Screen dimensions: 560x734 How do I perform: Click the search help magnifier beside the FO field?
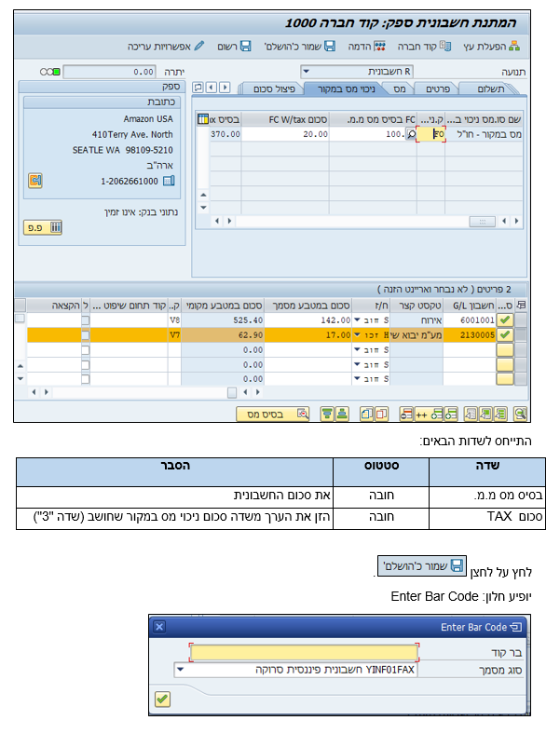(411, 134)
